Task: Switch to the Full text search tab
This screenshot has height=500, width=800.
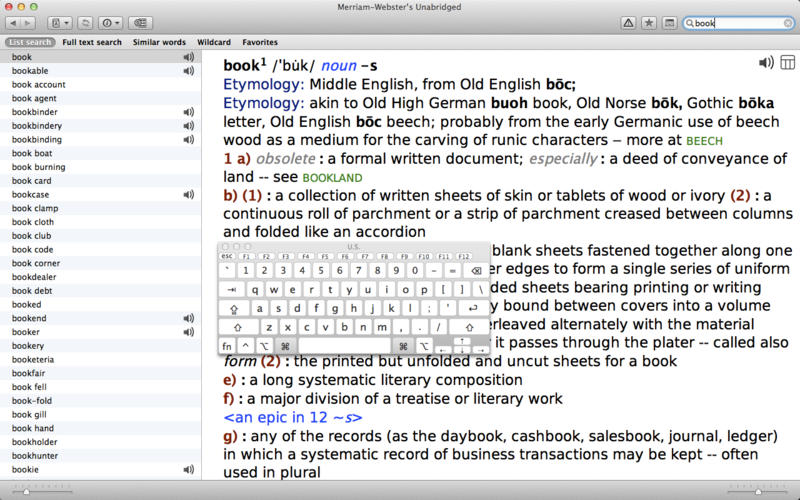Action: [92, 43]
